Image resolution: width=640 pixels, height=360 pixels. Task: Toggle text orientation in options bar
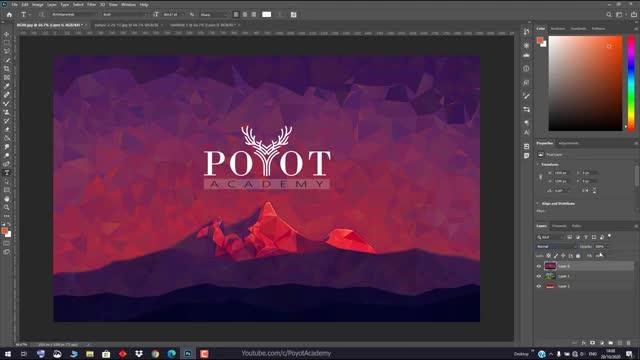pos(42,15)
